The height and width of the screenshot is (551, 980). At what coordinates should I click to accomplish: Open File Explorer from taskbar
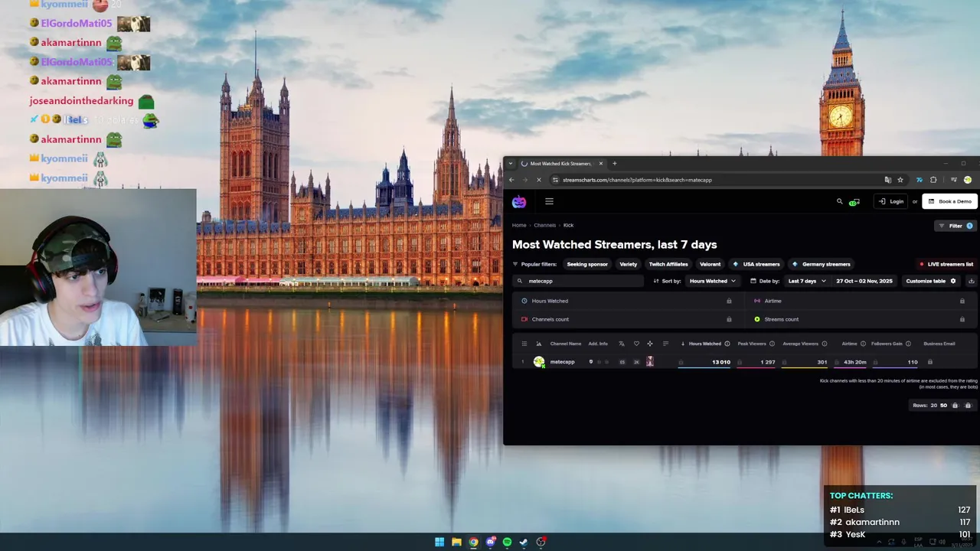point(456,542)
